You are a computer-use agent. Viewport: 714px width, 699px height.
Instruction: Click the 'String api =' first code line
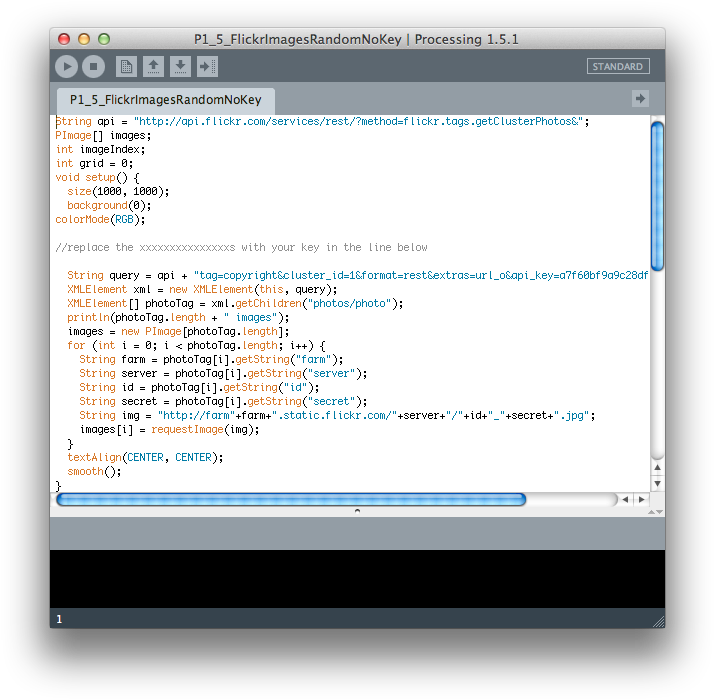point(322,122)
